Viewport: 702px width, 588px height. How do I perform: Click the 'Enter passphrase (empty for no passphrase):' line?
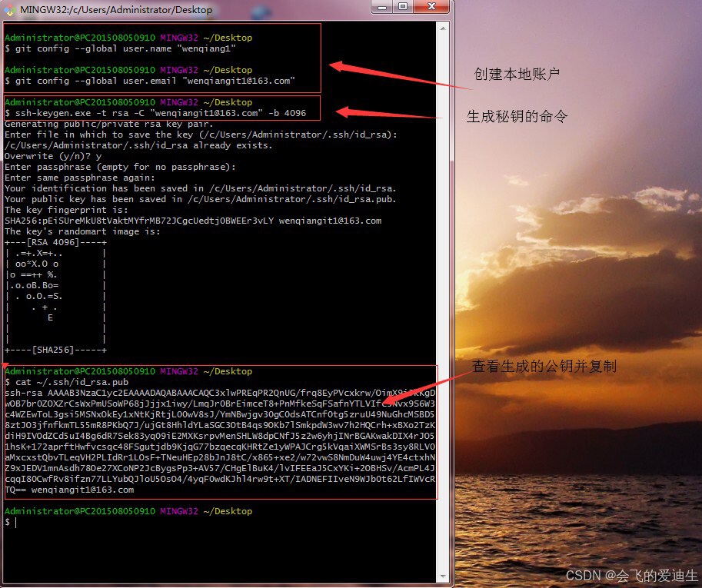tap(120, 167)
